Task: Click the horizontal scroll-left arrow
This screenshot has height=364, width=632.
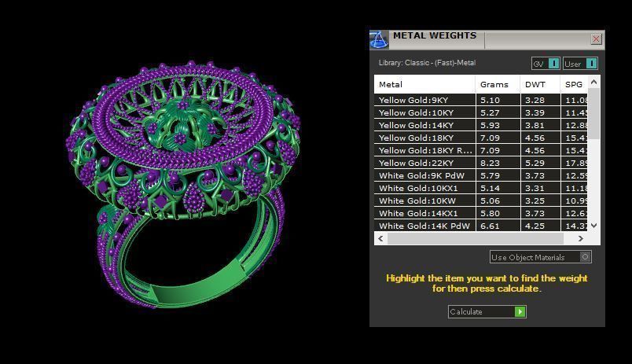Action: pos(380,239)
